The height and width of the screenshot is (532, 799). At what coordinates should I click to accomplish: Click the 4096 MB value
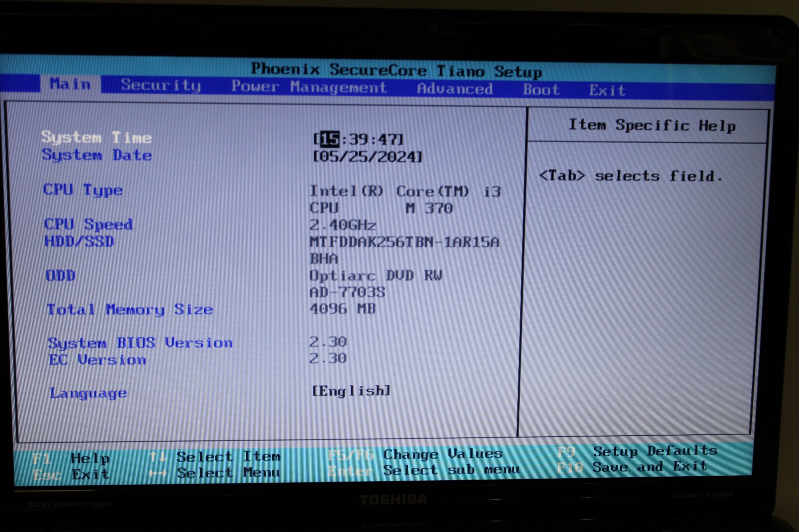point(343,309)
